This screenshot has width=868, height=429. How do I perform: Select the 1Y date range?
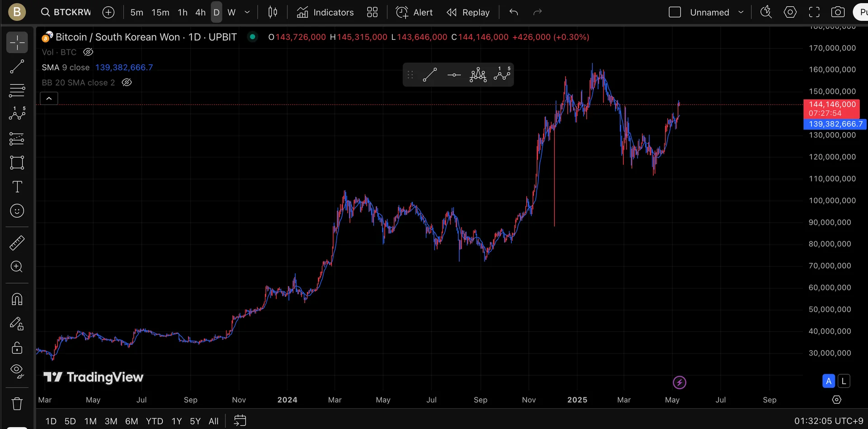(177, 421)
